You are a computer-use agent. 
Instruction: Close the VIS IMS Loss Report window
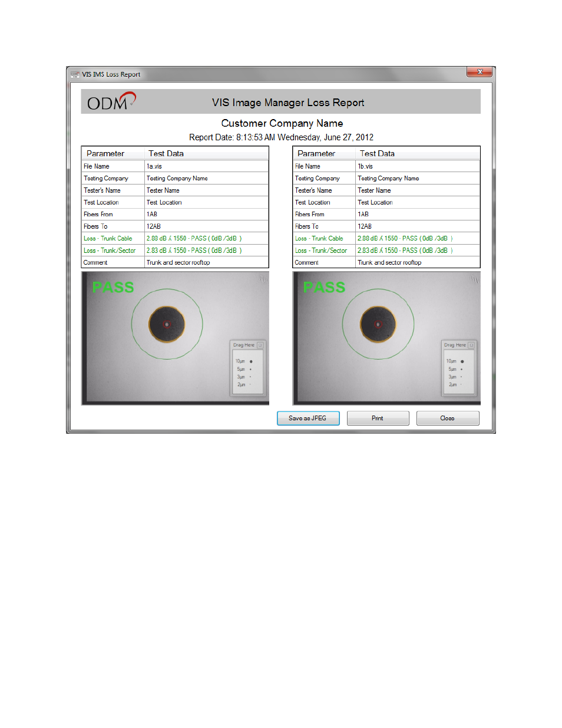click(x=480, y=72)
